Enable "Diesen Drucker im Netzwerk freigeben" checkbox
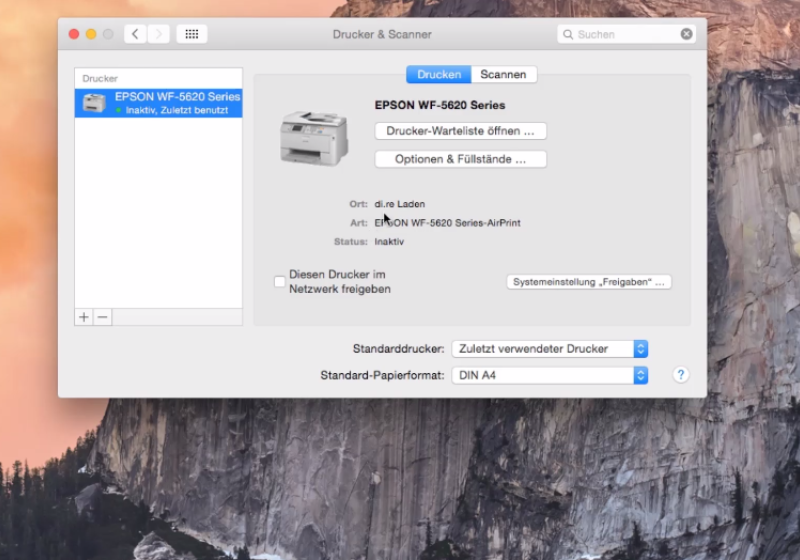800x560 pixels. [x=280, y=282]
